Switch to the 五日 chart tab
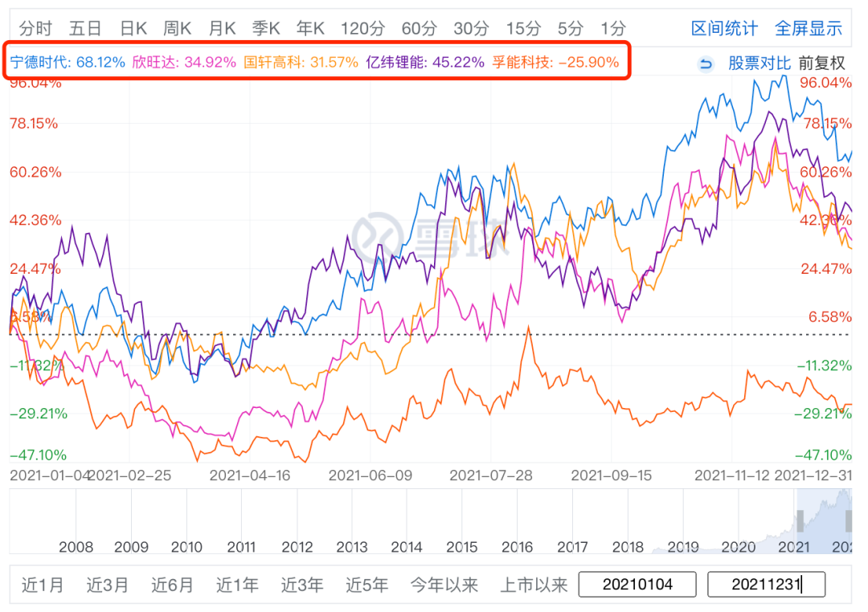This screenshot has width=868, height=612. pos(85,28)
